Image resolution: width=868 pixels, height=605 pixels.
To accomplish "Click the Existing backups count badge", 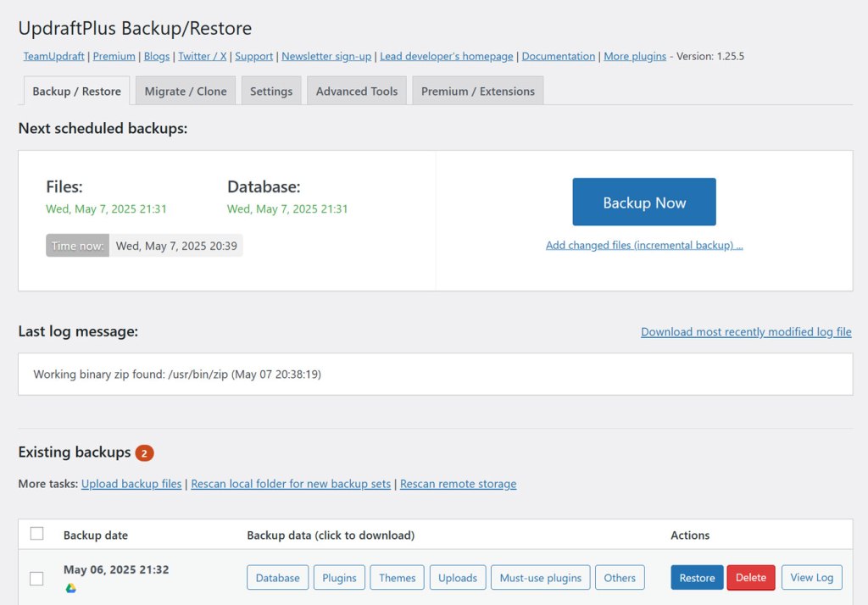I will point(144,453).
